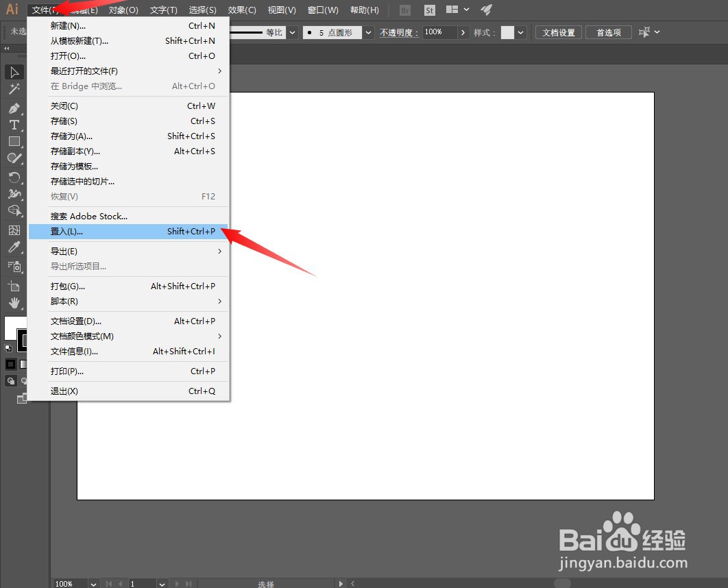
Task: Choose 打开(O)... menu item
Action: tap(128, 56)
